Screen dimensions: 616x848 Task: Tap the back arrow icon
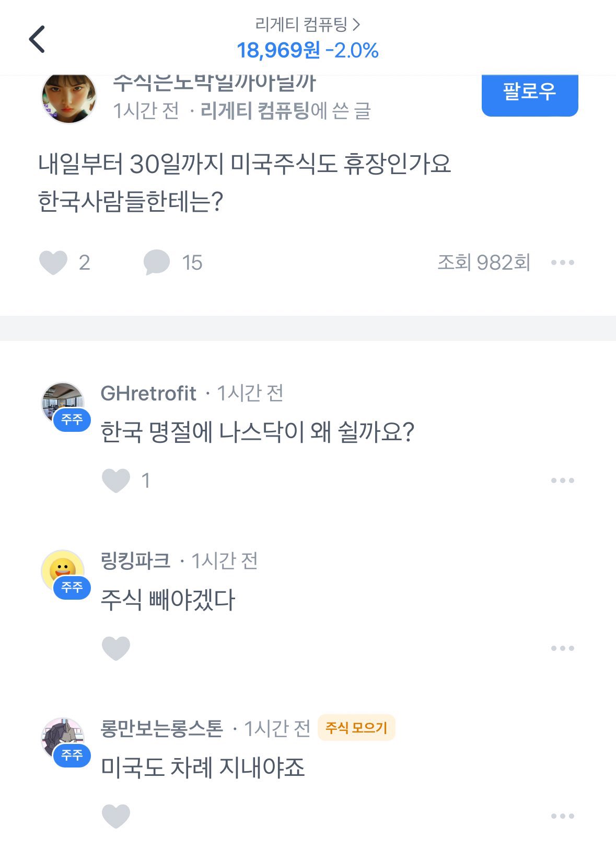(x=37, y=39)
